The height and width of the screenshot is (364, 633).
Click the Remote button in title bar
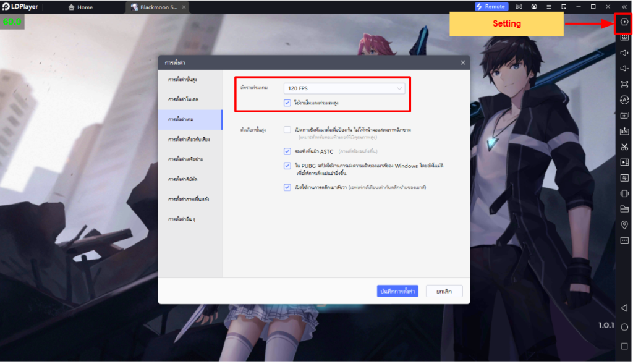point(491,7)
